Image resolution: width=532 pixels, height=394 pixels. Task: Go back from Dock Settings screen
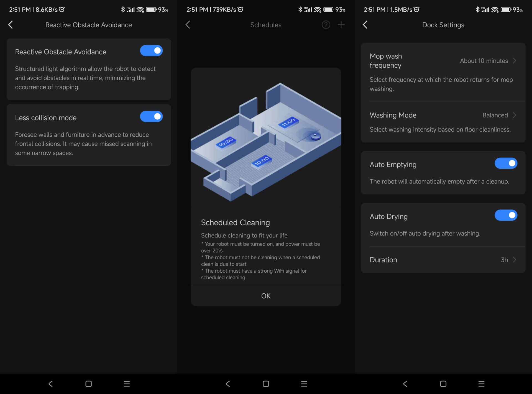(365, 25)
